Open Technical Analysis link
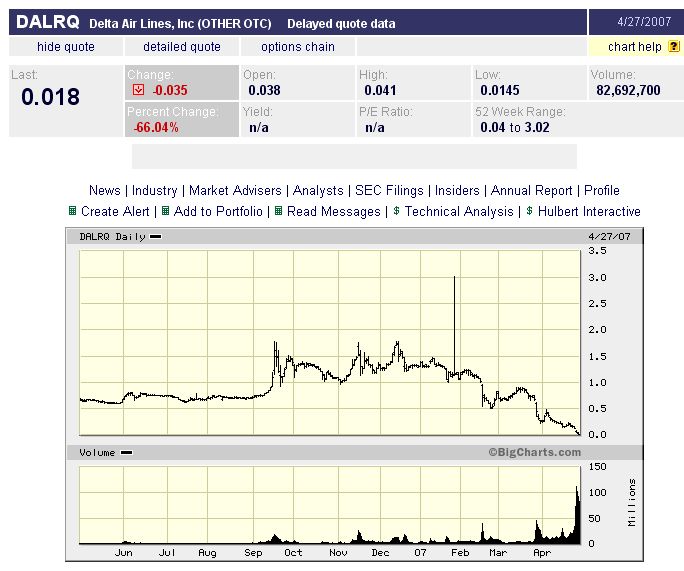 coord(459,212)
